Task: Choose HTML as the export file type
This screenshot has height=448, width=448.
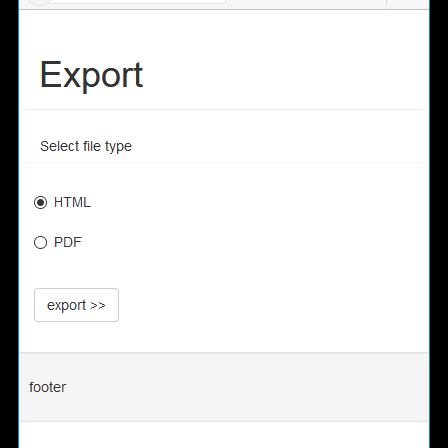Action: click(40, 202)
